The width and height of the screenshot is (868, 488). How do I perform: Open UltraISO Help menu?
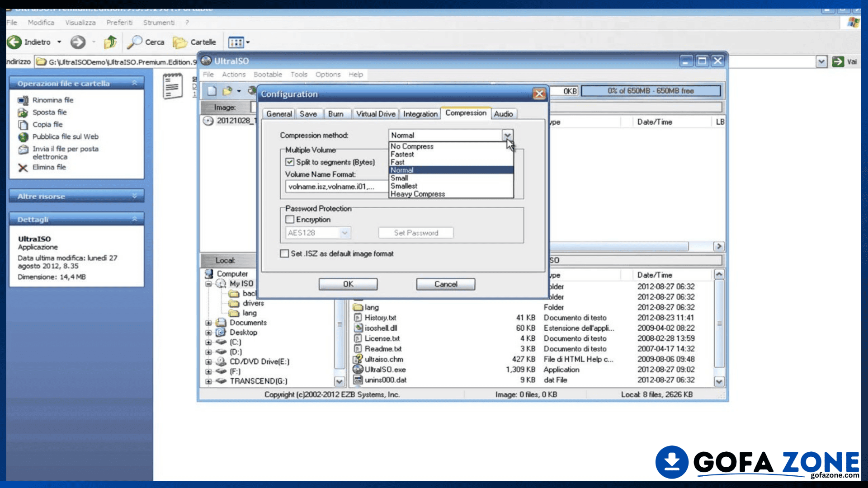click(356, 75)
